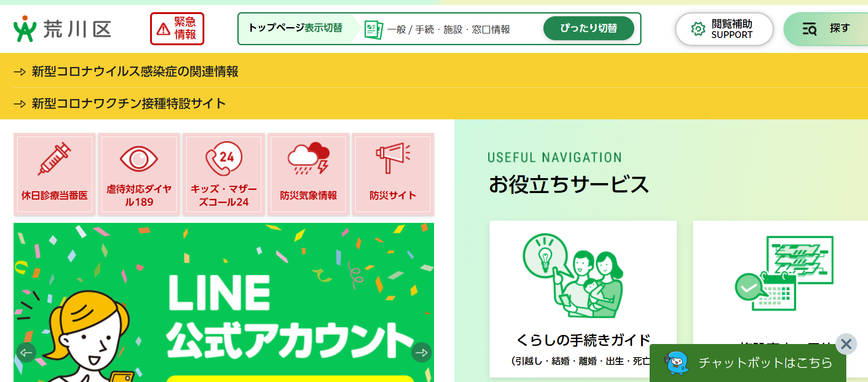868x382 pixels.
Task: Select 一般/手続・施設・窓口情報 view text
Action: [448, 30]
